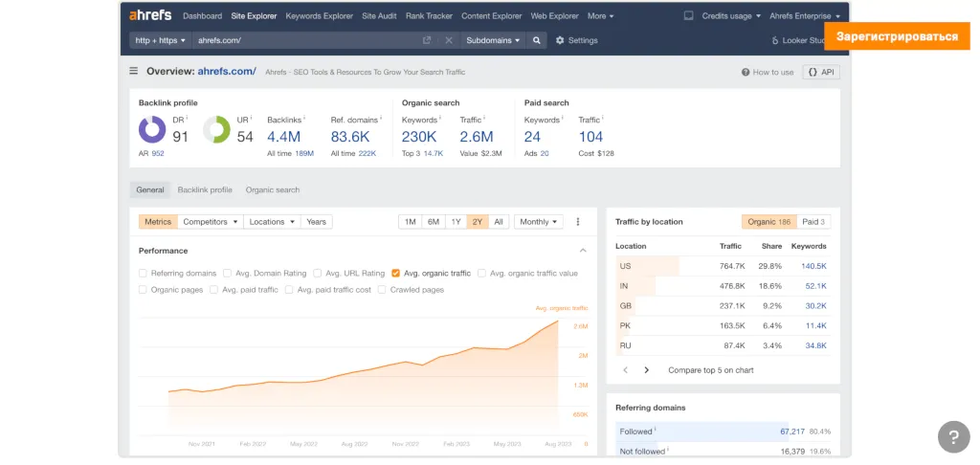Click the Backlinks info icon
The width and height of the screenshot is (980, 465).
[x=304, y=118]
